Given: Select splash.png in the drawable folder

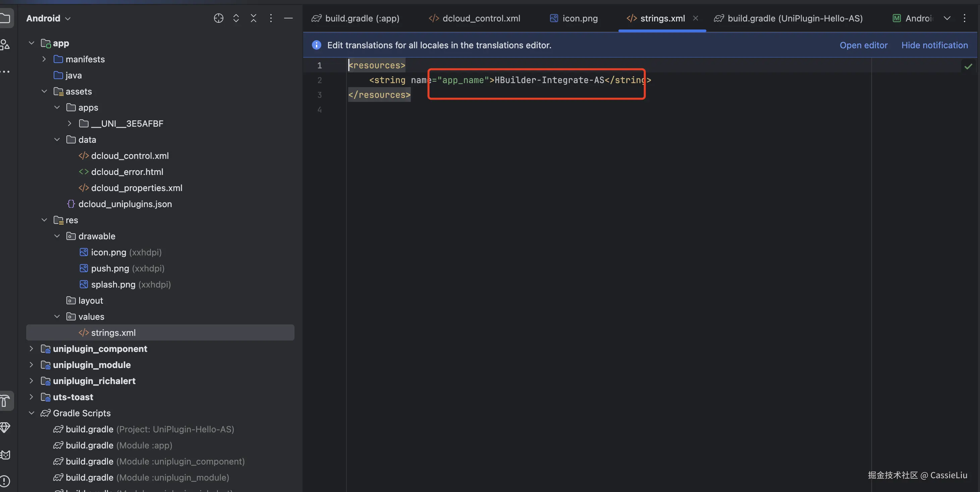Looking at the screenshot, I should 113,285.
